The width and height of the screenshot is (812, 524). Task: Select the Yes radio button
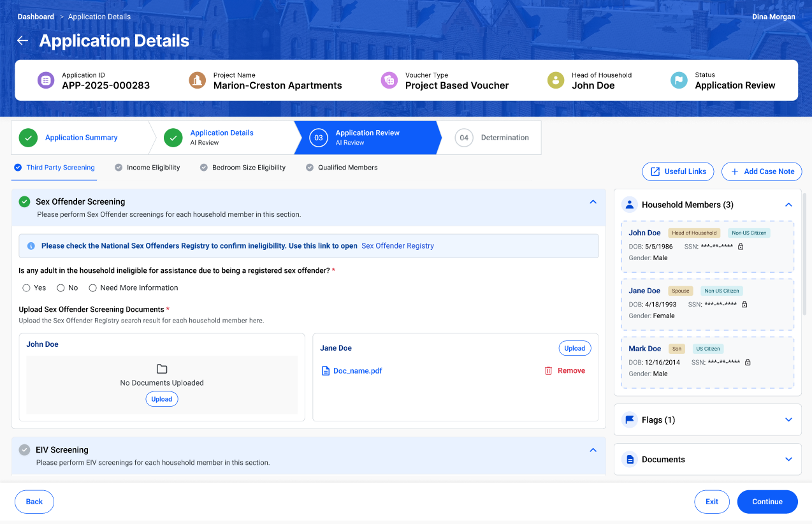point(27,288)
